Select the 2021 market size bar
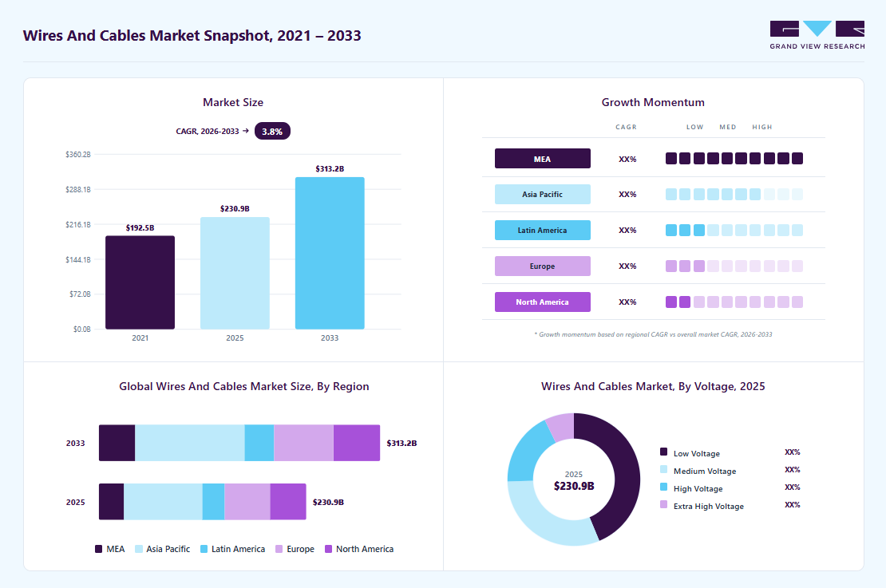The width and height of the screenshot is (886, 588). coord(140,282)
